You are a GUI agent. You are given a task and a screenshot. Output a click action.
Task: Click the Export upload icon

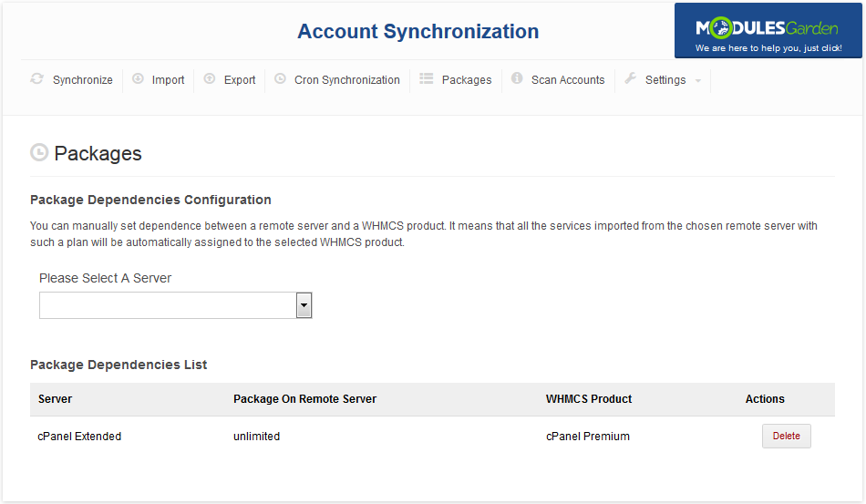210,79
